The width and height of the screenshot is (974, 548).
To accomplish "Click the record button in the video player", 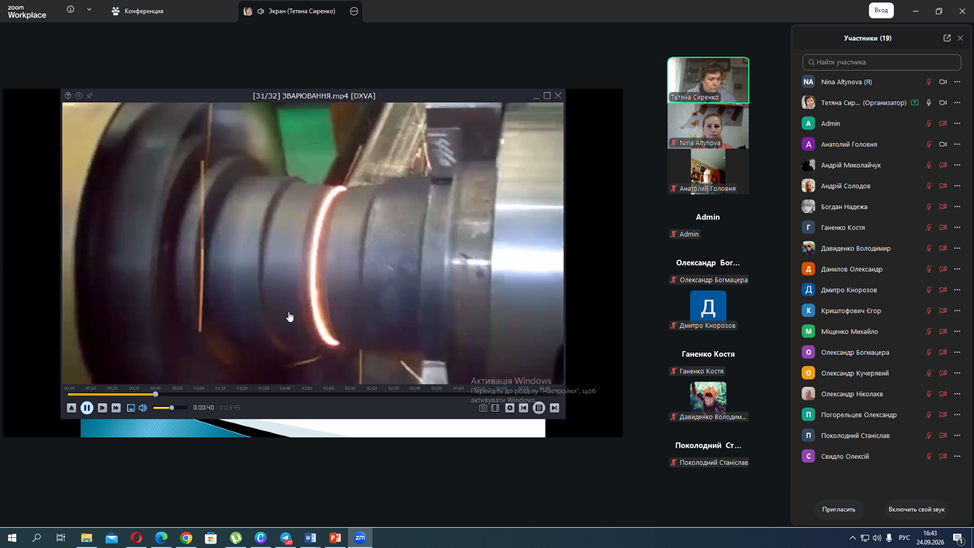I will point(509,408).
